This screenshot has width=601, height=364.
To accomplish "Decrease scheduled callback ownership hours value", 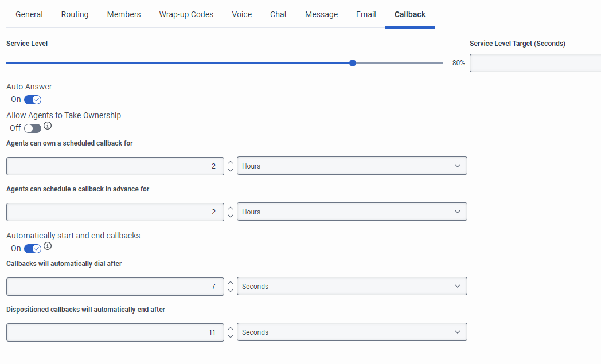I will point(231,170).
